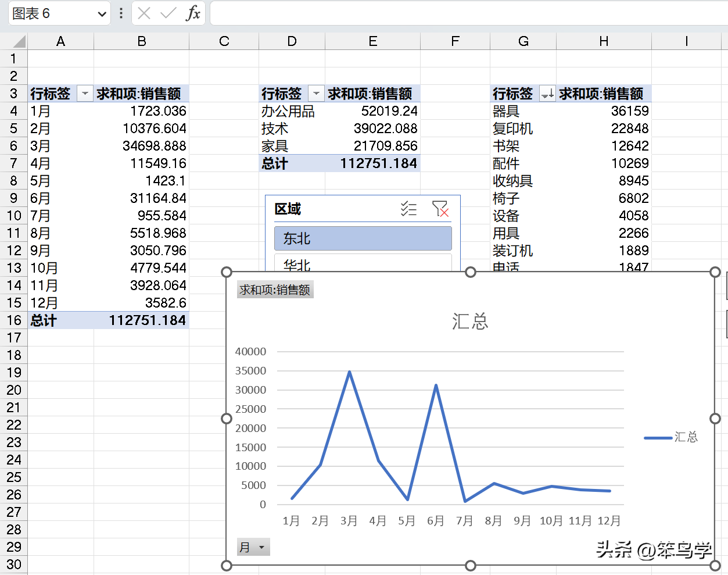Screen dimensions: 728x575
Task: Click the chart title 汇总
Action: pyautogui.click(x=470, y=321)
